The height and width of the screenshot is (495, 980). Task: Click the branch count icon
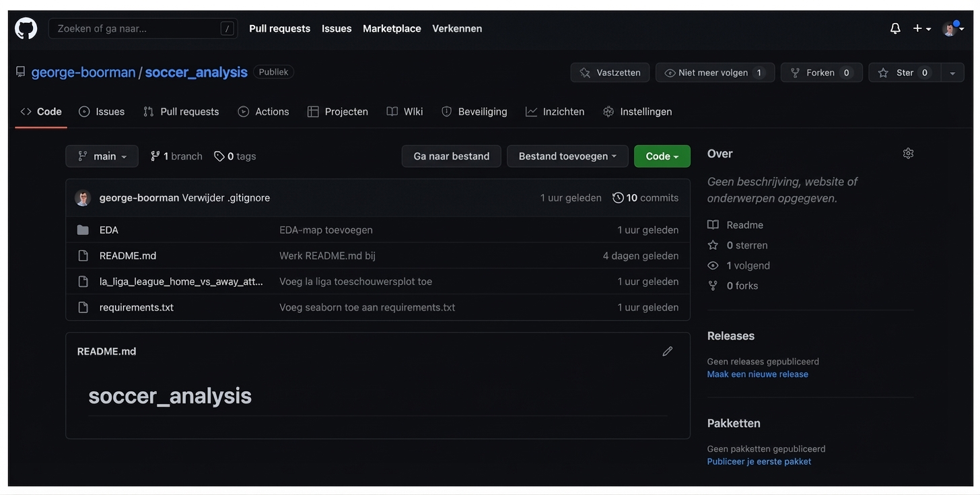click(155, 156)
